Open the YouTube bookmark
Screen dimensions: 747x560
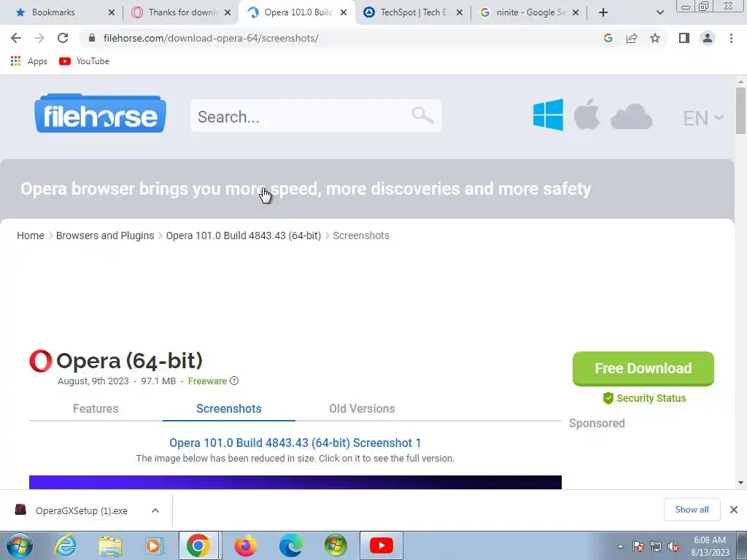click(85, 61)
